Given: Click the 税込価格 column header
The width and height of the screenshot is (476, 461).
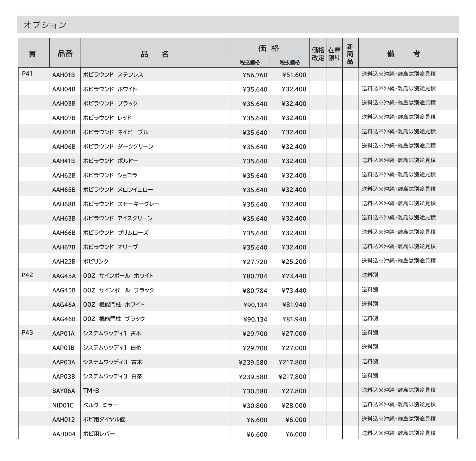Looking at the screenshot, I should point(250,62).
